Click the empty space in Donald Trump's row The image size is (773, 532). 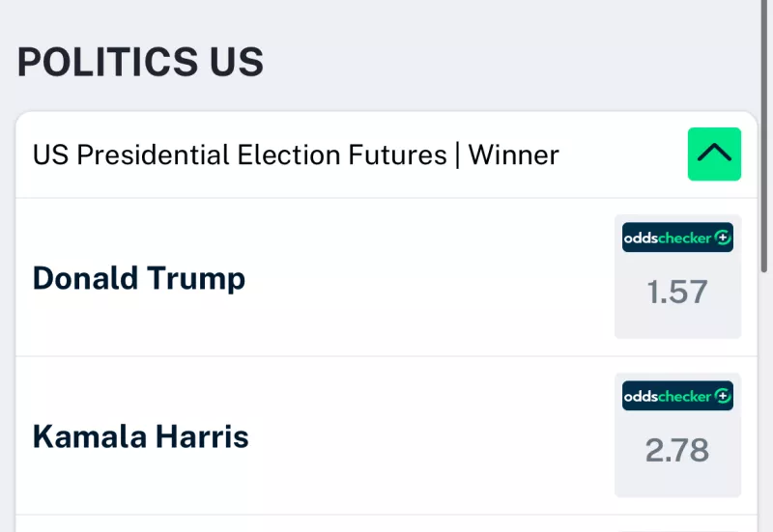click(429, 277)
